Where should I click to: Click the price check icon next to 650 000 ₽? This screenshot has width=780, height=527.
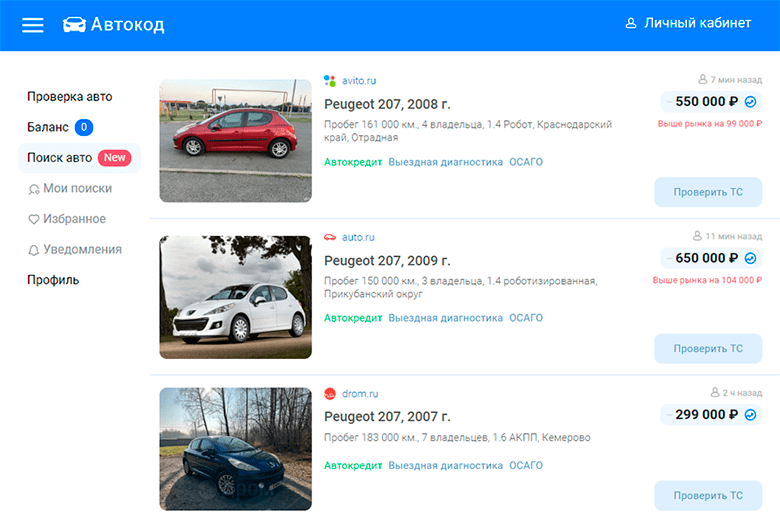[750, 258]
